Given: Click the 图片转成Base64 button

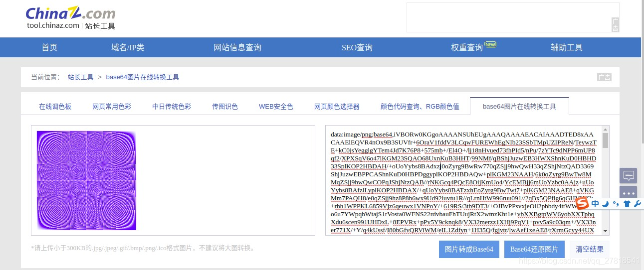Looking at the screenshot, I should [469, 250].
